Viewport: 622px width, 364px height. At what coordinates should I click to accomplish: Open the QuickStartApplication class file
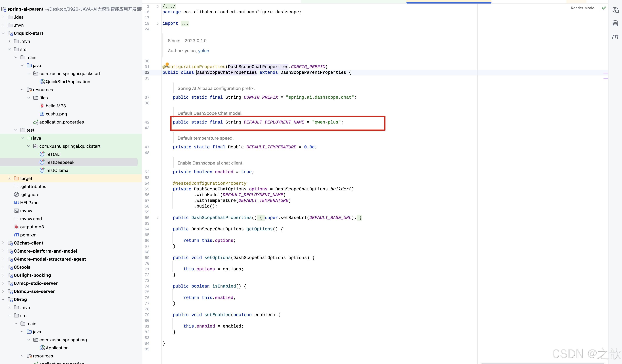pos(68,82)
